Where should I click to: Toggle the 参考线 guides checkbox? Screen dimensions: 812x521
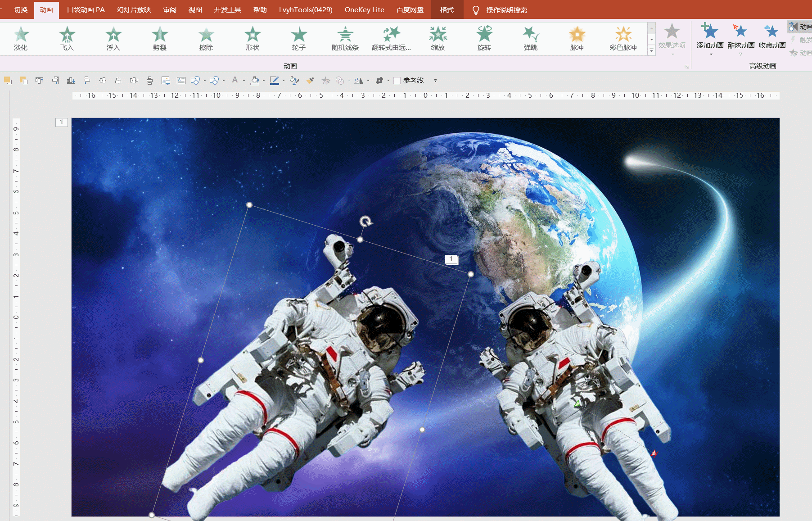[x=397, y=81]
